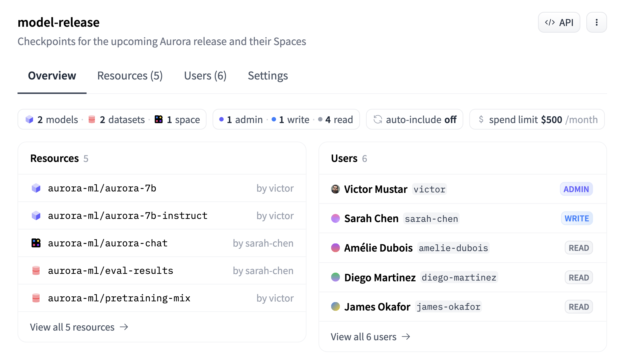Image resolution: width=619 pixels, height=364 pixels.
Task: Click View all 5 resources link
Action: click(79, 327)
